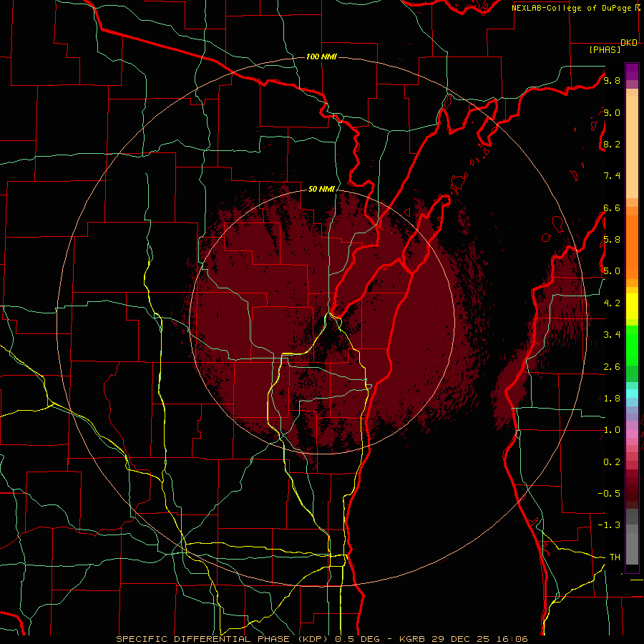Pick the pink color bar segment
The image size is (644, 644).
pos(632,434)
